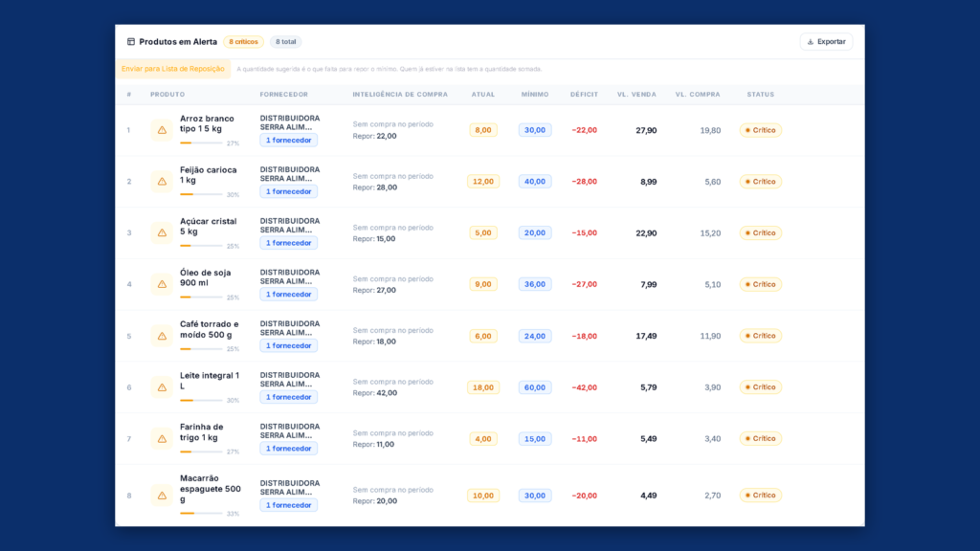
Task: Click the atual value 12,00 for Feijão carioca
Action: pos(483,181)
